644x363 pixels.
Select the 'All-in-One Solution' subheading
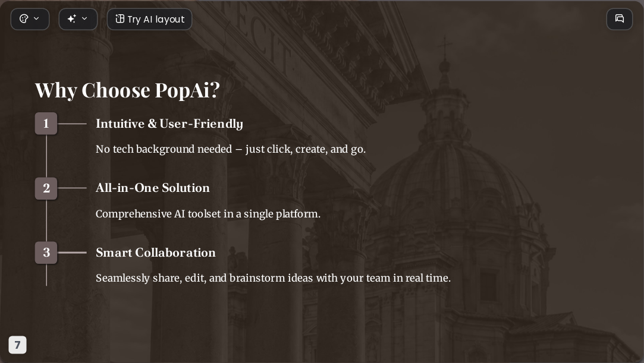152,188
